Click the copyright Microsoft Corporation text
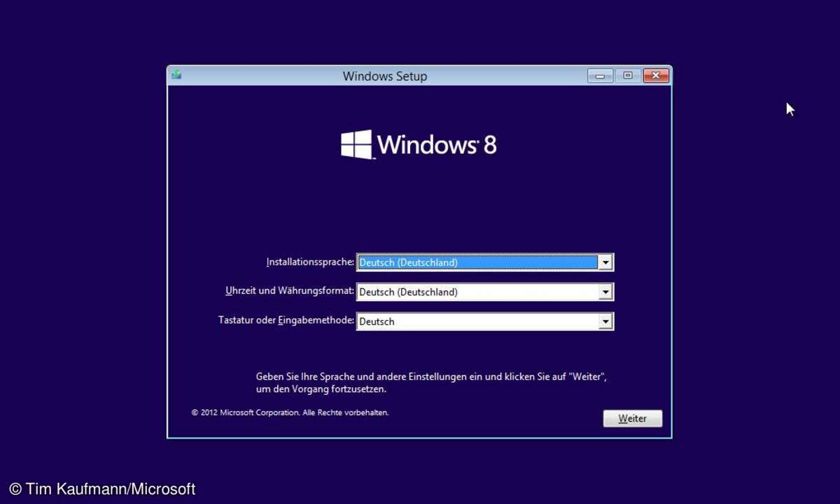This screenshot has height=504, width=840. [290, 413]
